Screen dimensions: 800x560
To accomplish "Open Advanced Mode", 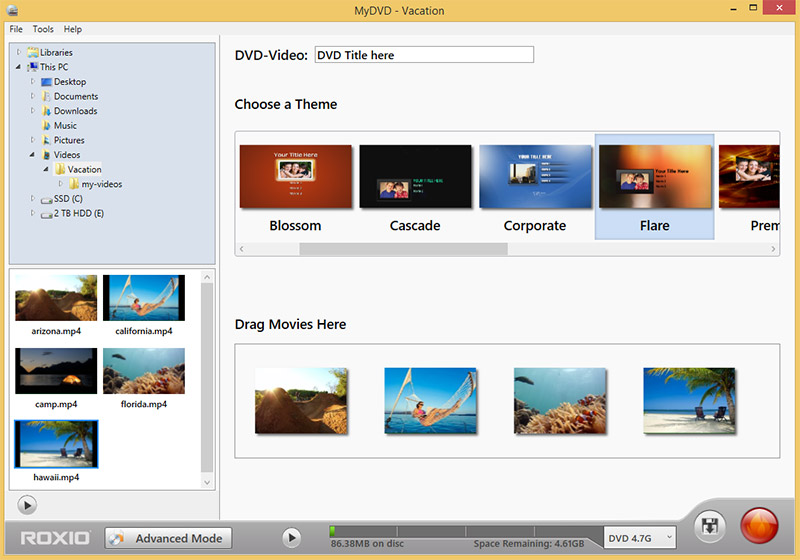I will click(x=168, y=538).
